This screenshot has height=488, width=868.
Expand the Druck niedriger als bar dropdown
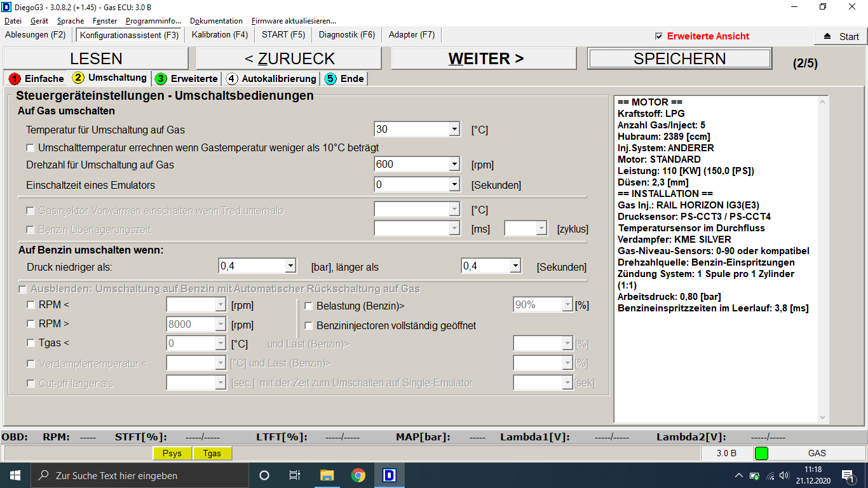[290, 266]
